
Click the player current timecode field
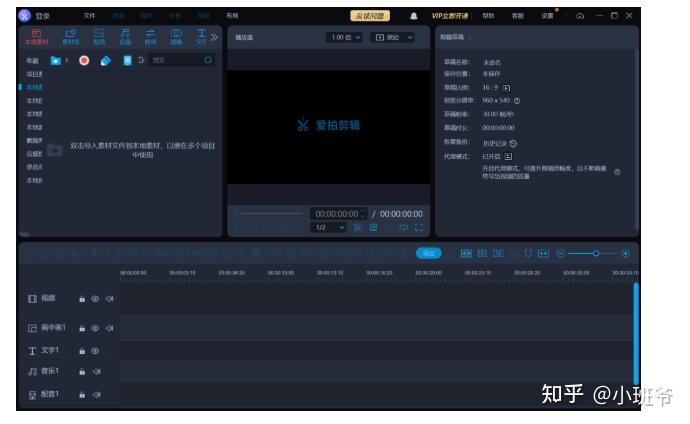coord(338,214)
